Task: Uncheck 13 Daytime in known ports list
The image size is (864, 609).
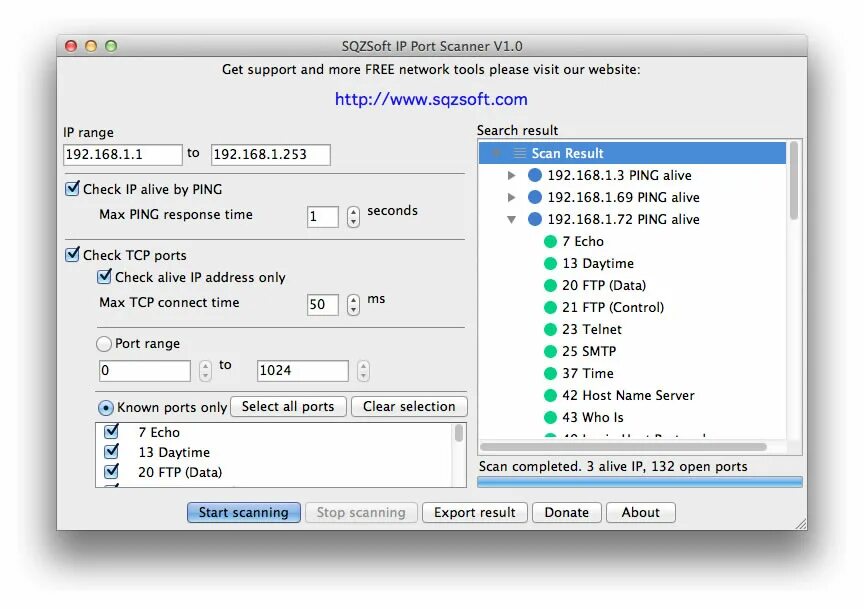Action: 111,451
